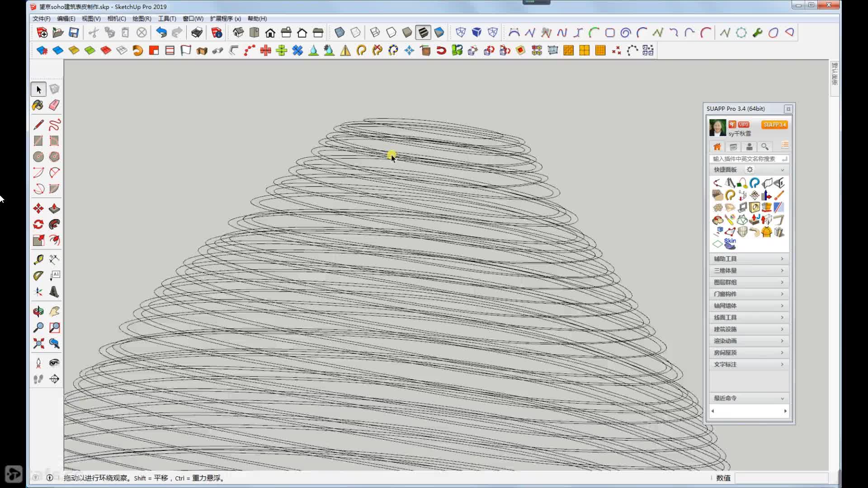868x488 pixels.
Task: Expand 房间屋顶 category
Action: [x=749, y=352]
